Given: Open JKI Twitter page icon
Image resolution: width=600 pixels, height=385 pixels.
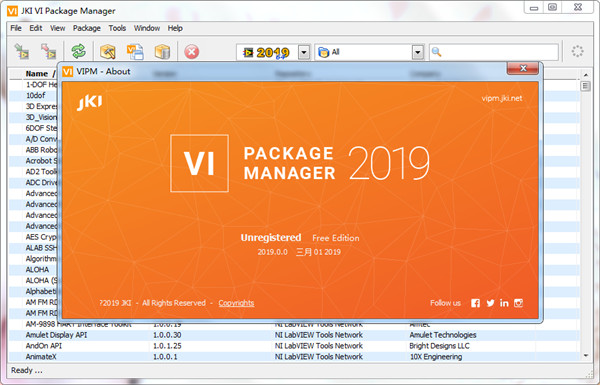Looking at the screenshot, I should (x=490, y=303).
